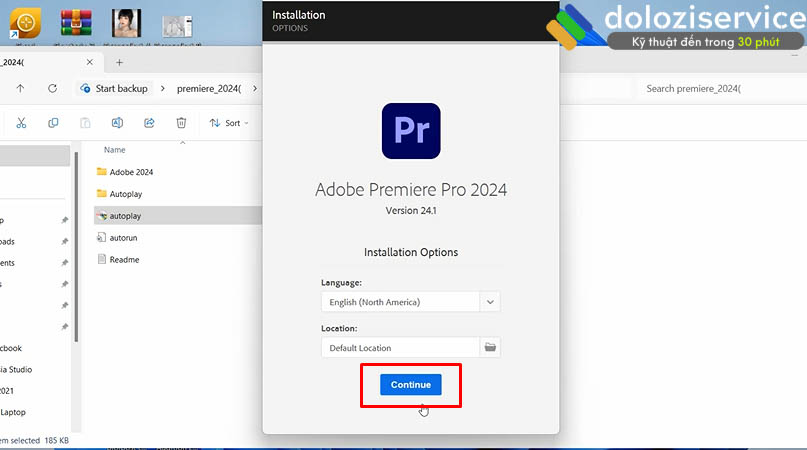
Task: Click the Default Location field
Action: coord(400,348)
